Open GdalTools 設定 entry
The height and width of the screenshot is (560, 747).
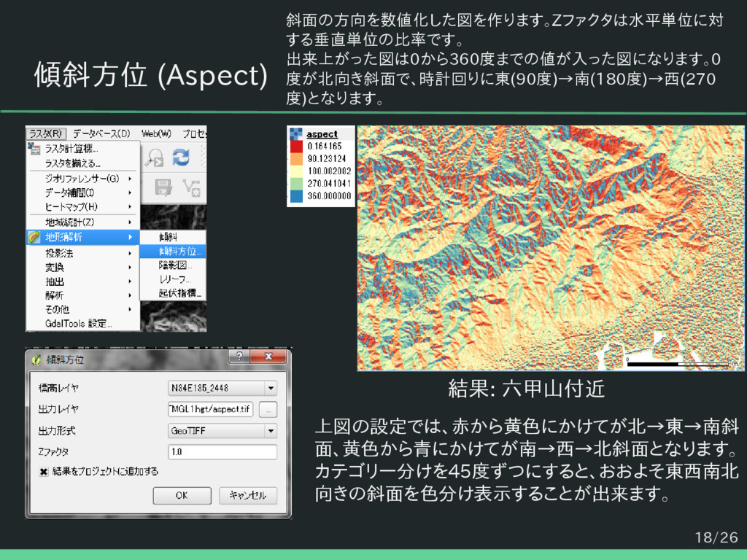(83, 324)
